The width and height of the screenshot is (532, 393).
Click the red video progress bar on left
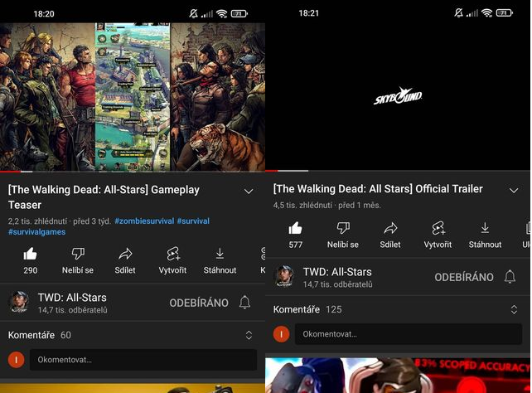pyautogui.click(x=7, y=171)
